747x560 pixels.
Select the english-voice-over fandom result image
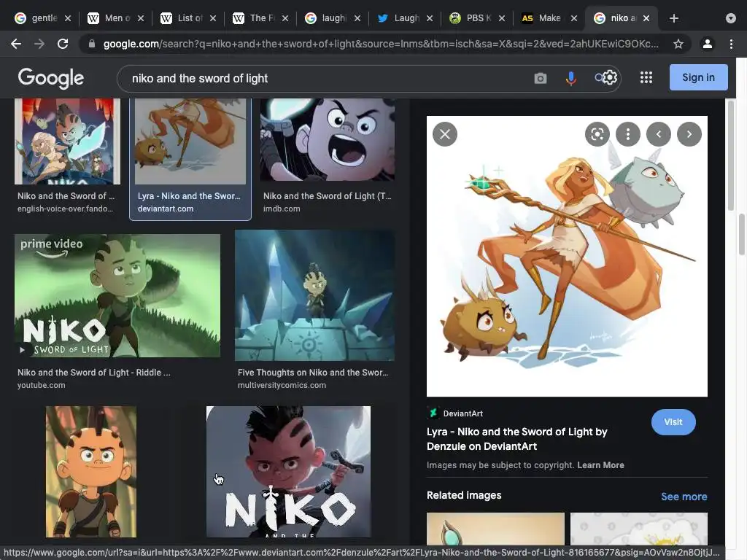[67, 141]
